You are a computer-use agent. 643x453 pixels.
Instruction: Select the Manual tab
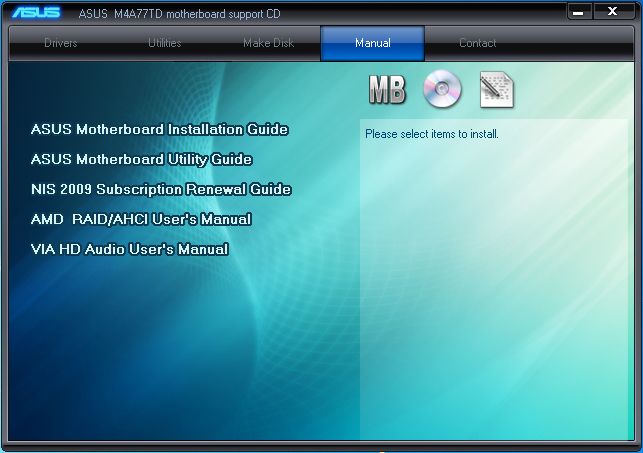pos(372,43)
